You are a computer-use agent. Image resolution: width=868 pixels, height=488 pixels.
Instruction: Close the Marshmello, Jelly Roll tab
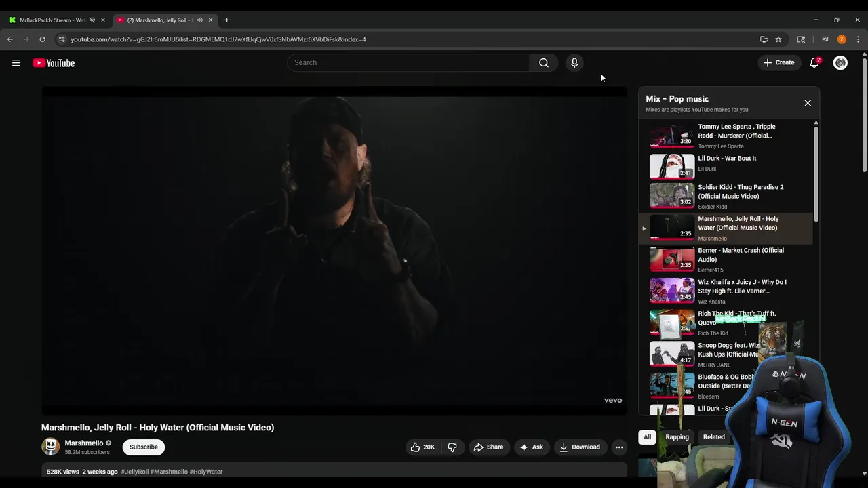pos(210,20)
